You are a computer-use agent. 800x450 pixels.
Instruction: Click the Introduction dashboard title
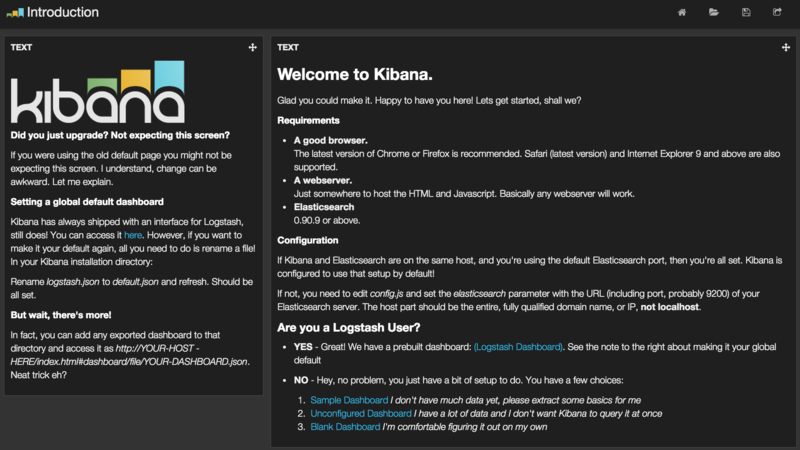click(x=63, y=12)
